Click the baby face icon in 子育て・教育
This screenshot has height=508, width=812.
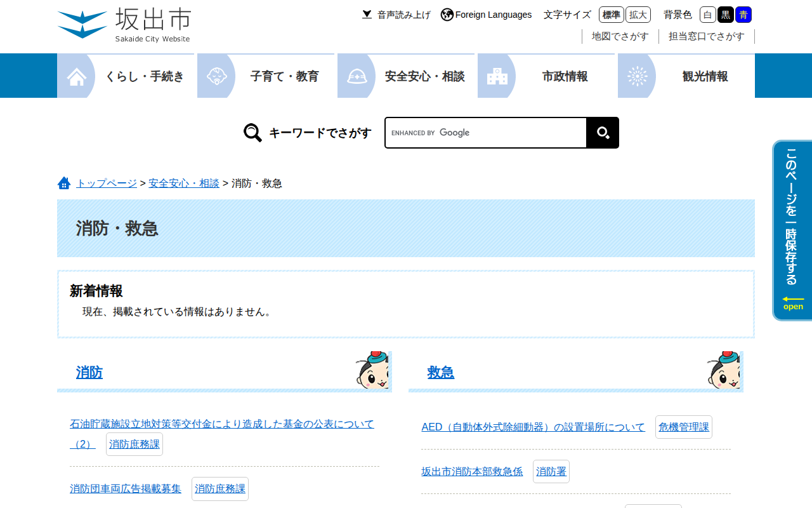(217, 76)
